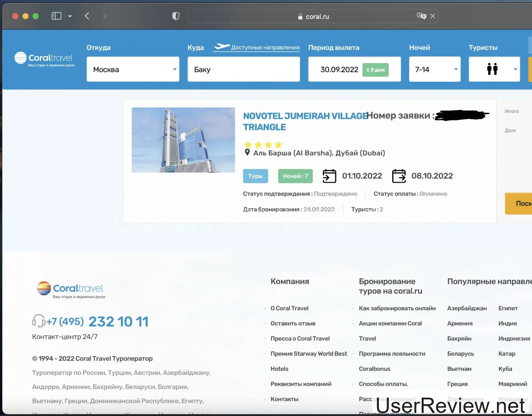Click the translate page icon in address bar

click(x=421, y=16)
